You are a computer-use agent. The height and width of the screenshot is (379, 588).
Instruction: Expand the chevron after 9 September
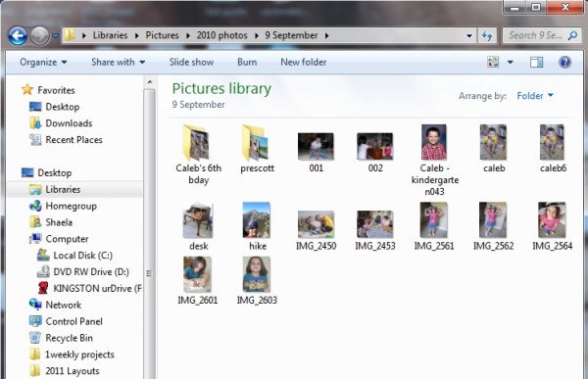pyautogui.click(x=327, y=35)
